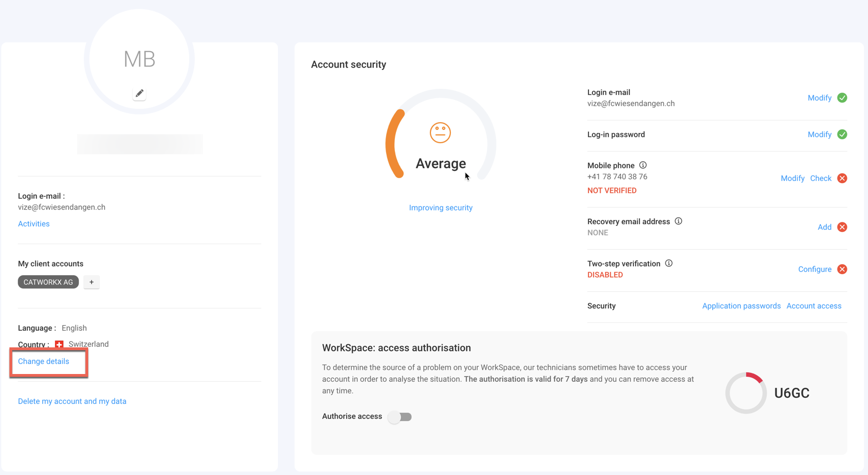
Task: Modify the Log-in password
Action: pos(819,134)
